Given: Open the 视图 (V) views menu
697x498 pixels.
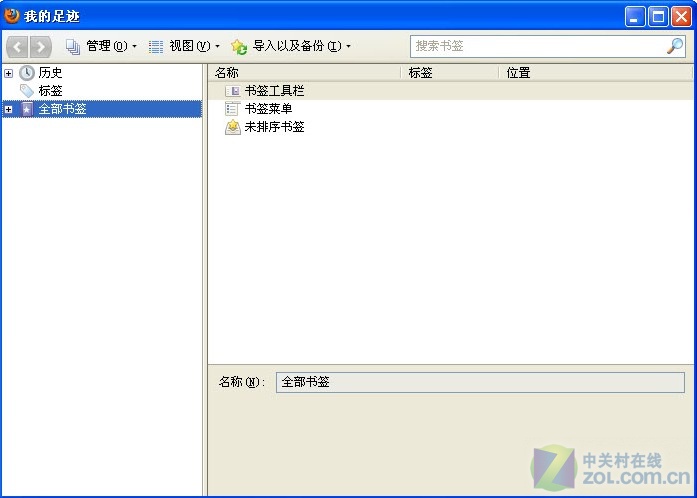Looking at the screenshot, I should (184, 46).
